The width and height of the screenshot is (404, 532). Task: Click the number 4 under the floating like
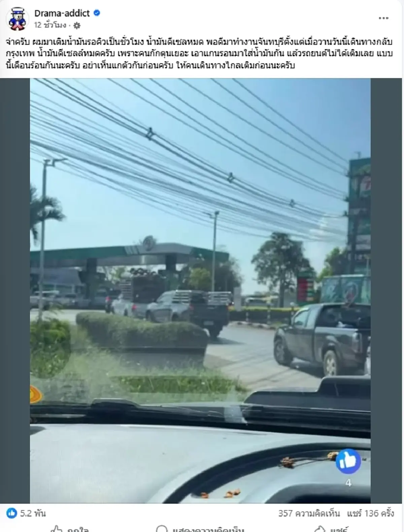tap(348, 483)
